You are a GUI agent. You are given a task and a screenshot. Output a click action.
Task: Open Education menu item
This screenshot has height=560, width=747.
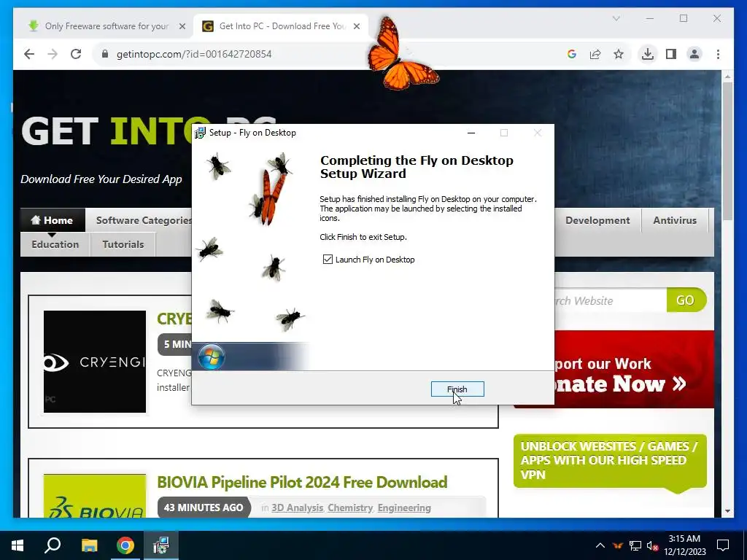click(55, 244)
